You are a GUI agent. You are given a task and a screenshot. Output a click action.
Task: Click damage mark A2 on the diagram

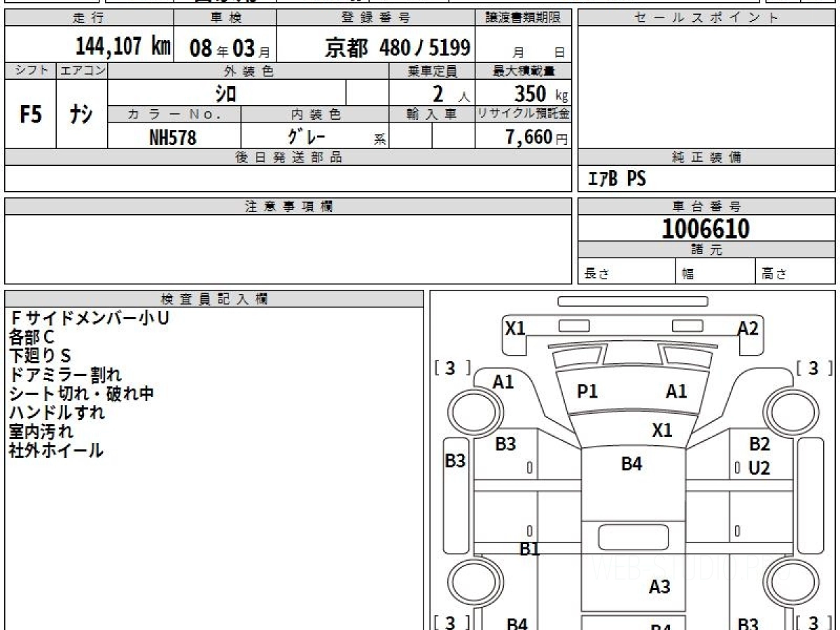748,328
